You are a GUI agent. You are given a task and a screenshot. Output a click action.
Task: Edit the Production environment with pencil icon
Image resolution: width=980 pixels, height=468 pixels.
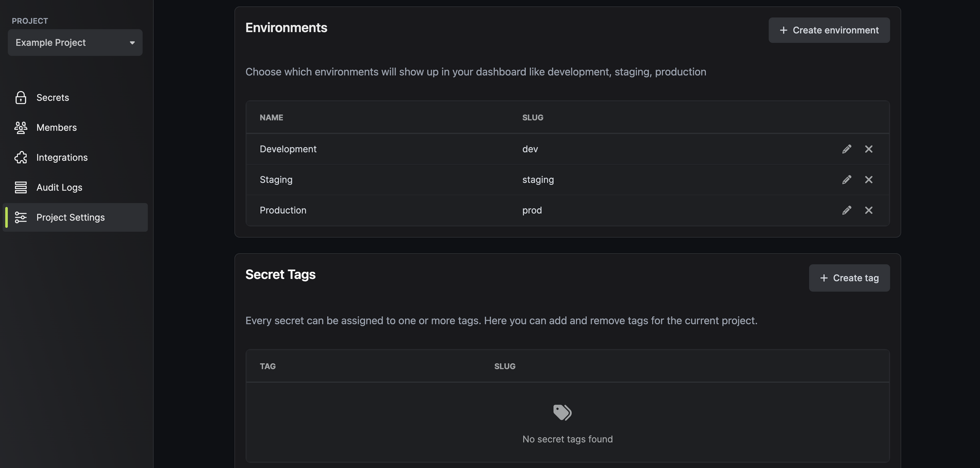point(847,210)
